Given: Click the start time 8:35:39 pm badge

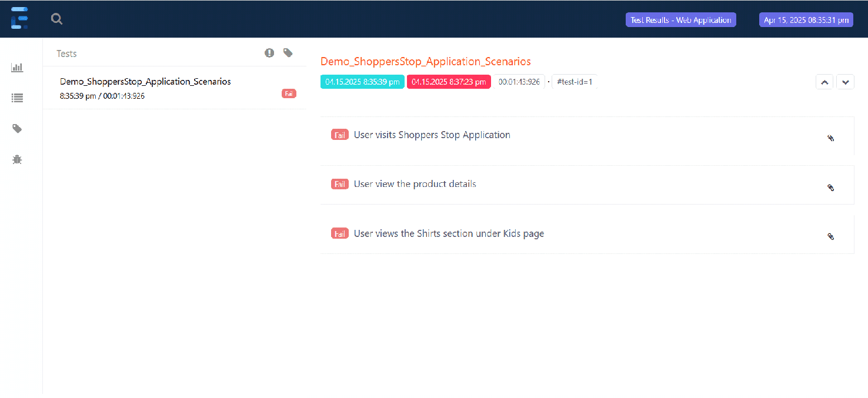Looking at the screenshot, I should (x=362, y=82).
